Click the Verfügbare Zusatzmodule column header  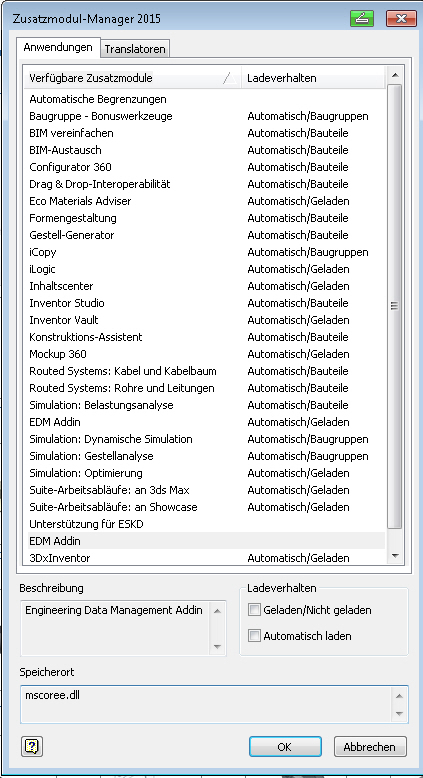click(x=132, y=78)
